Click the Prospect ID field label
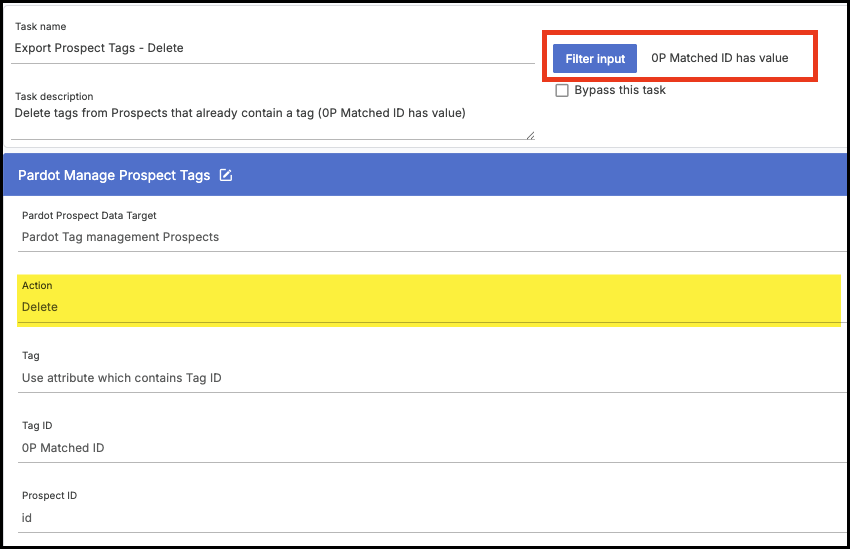This screenshot has width=850, height=549. [49, 495]
